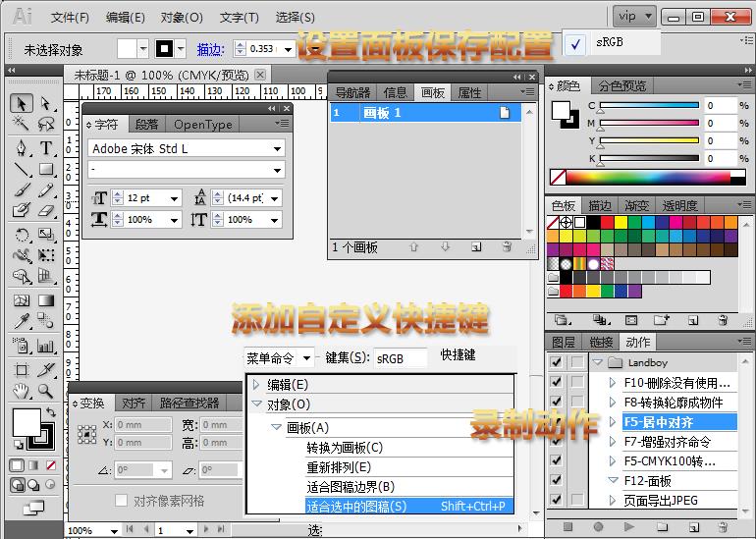Viewport: 756px width, 539px height.
Task: Select 画板 1 in artboard list
Action: click(425, 113)
